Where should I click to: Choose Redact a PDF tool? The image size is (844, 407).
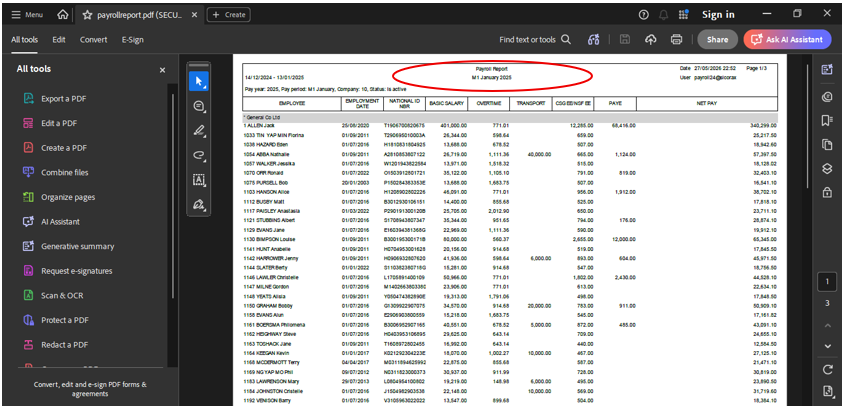coord(64,345)
